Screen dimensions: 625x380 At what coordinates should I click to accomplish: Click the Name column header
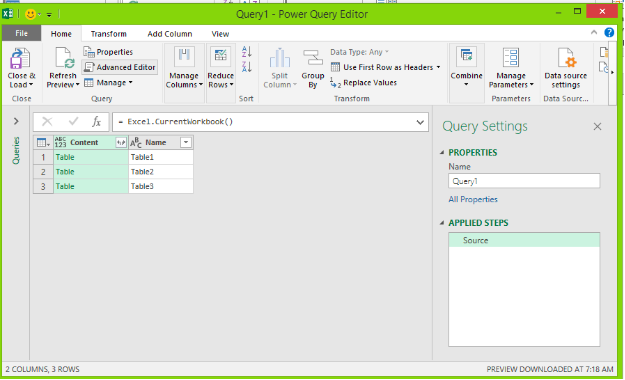155,142
